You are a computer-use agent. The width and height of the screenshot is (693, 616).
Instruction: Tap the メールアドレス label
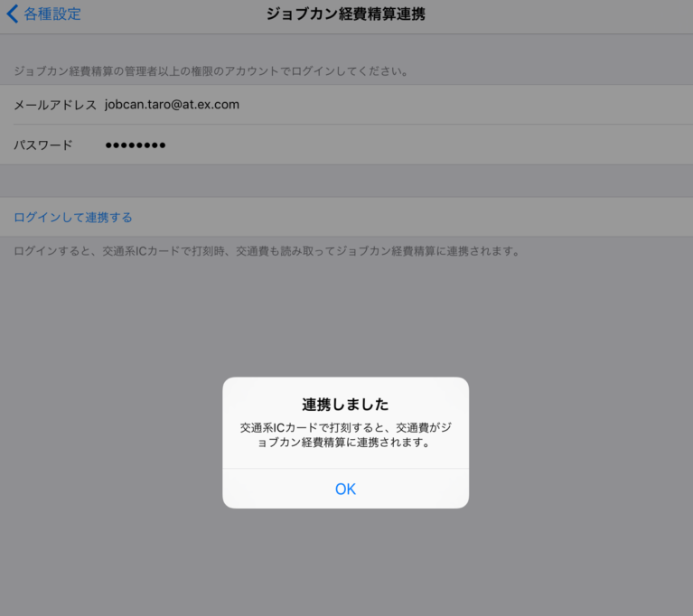click(54, 105)
